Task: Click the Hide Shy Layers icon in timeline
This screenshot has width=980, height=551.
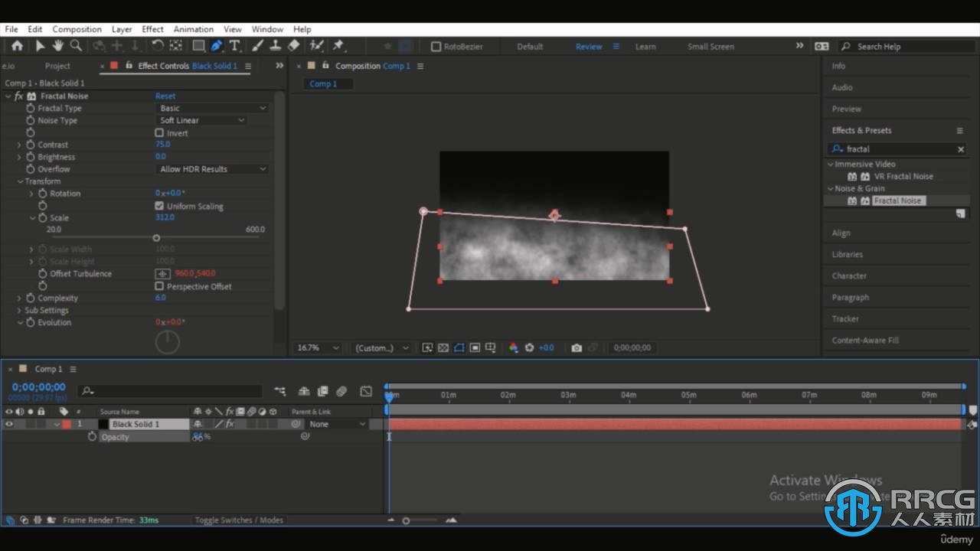Action: pyautogui.click(x=304, y=391)
